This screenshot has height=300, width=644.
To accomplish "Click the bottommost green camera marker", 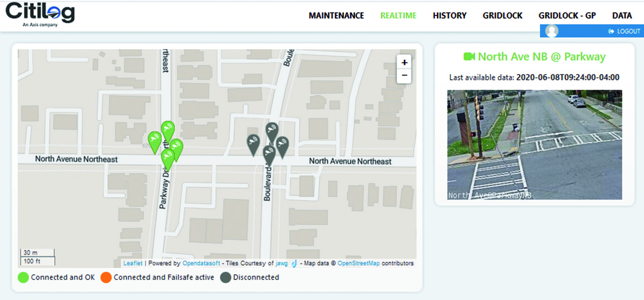I will (x=167, y=157).
